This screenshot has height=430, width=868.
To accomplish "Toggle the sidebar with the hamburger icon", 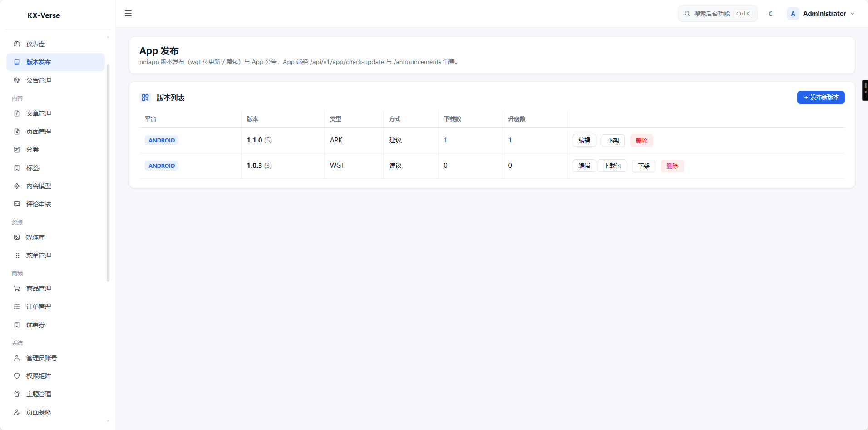I will [x=128, y=14].
